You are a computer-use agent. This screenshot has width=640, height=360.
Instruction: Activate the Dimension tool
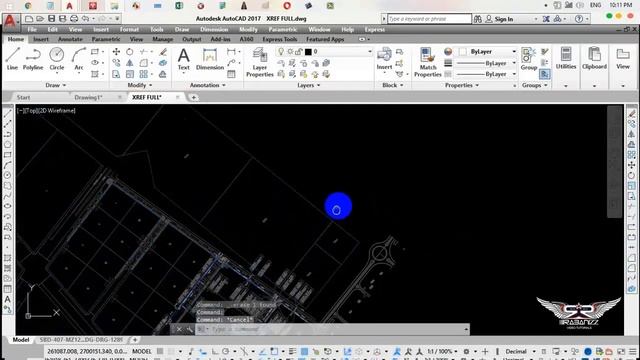point(210,59)
